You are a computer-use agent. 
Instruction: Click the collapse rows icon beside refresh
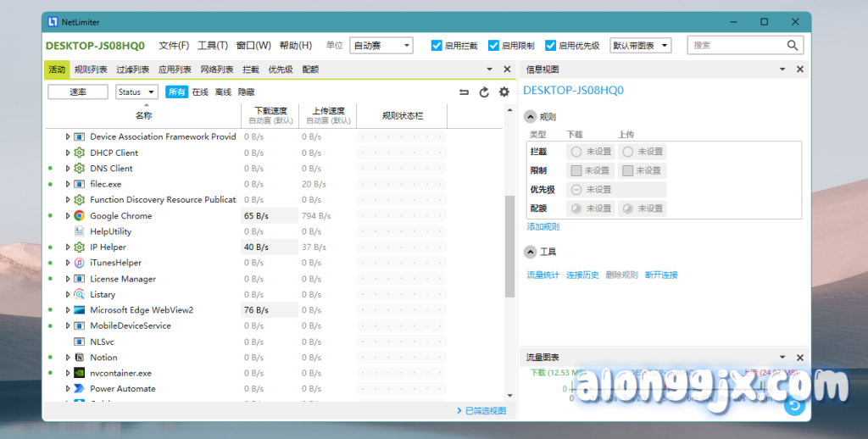click(464, 92)
